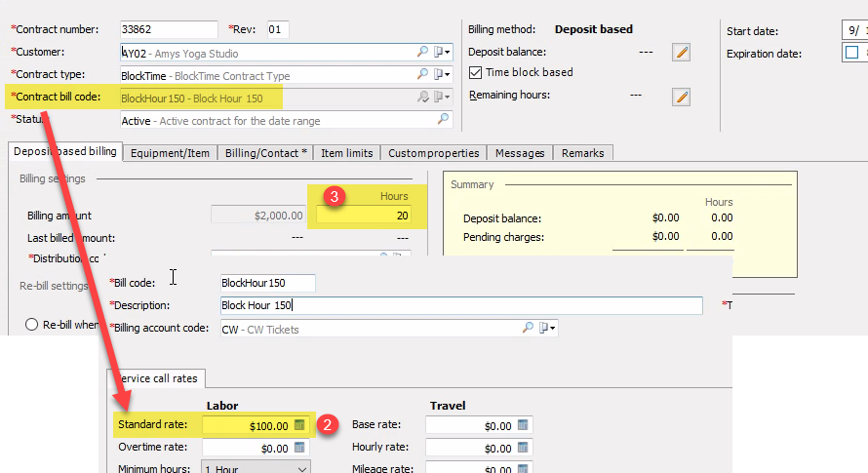Open the Hourly rate calculator icon

click(523, 447)
